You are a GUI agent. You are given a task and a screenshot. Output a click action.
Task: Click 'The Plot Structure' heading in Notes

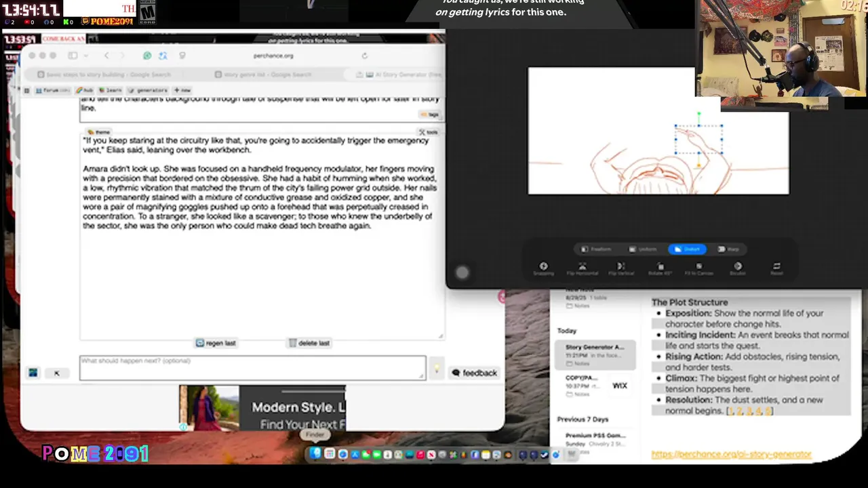[x=690, y=302]
